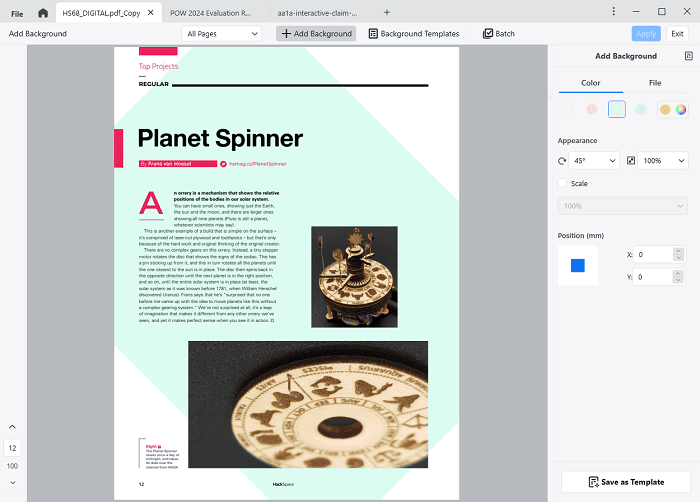Click the page number field showing 12
700x502 pixels.
[12, 448]
